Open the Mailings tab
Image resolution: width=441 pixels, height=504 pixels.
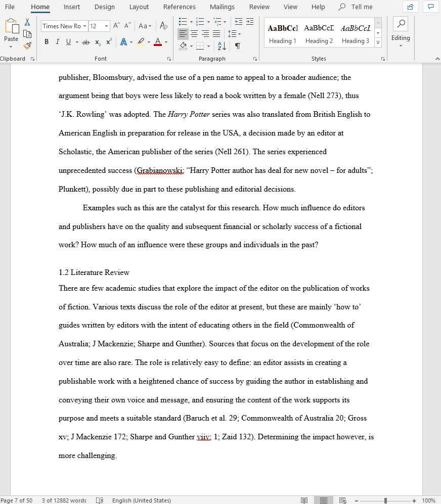[222, 7]
